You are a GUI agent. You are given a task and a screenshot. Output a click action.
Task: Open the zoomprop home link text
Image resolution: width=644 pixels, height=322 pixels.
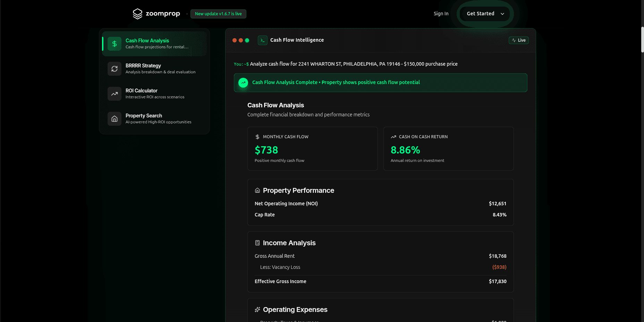(x=163, y=14)
